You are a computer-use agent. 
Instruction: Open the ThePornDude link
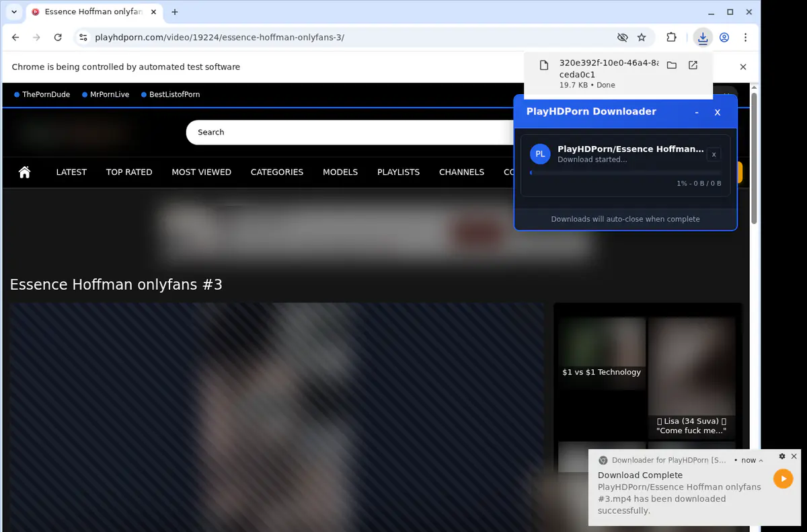pyautogui.click(x=42, y=95)
